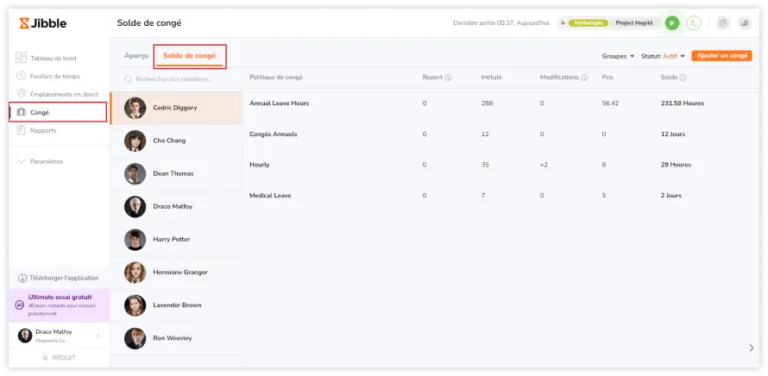The image size is (768, 376).
Task: Open Rapports in the sidebar
Action: [43, 130]
